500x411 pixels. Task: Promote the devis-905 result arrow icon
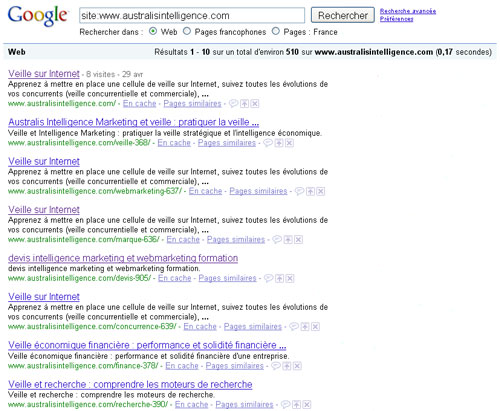point(280,278)
